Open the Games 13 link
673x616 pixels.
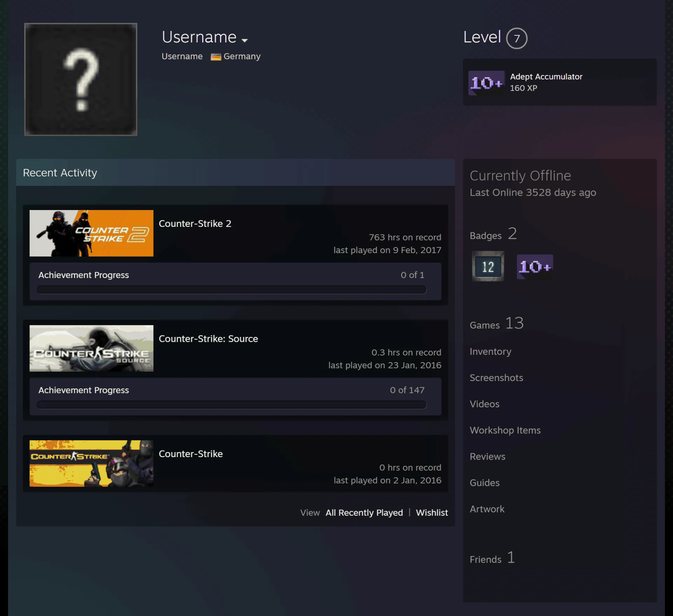pyautogui.click(x=497, y=323)
